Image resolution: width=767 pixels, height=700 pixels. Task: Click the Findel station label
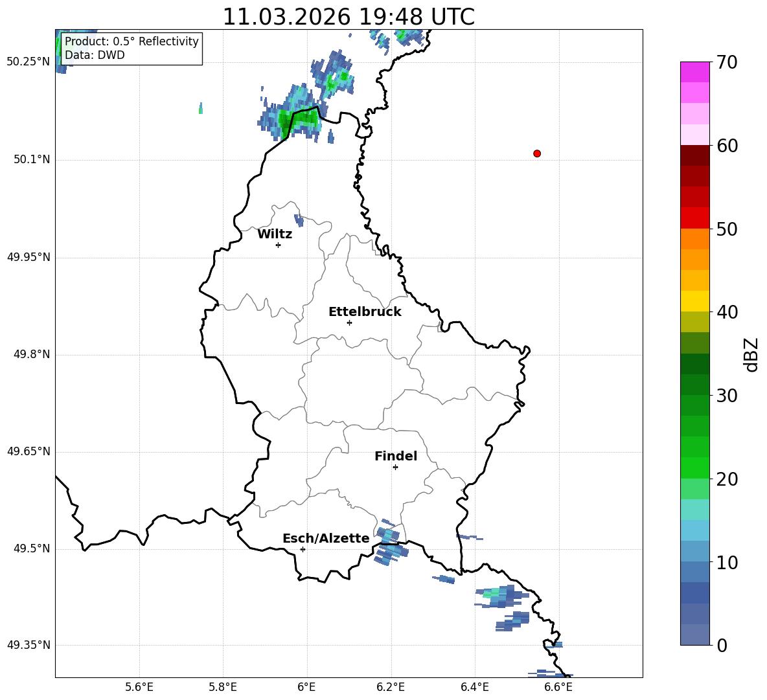(396, 456)
